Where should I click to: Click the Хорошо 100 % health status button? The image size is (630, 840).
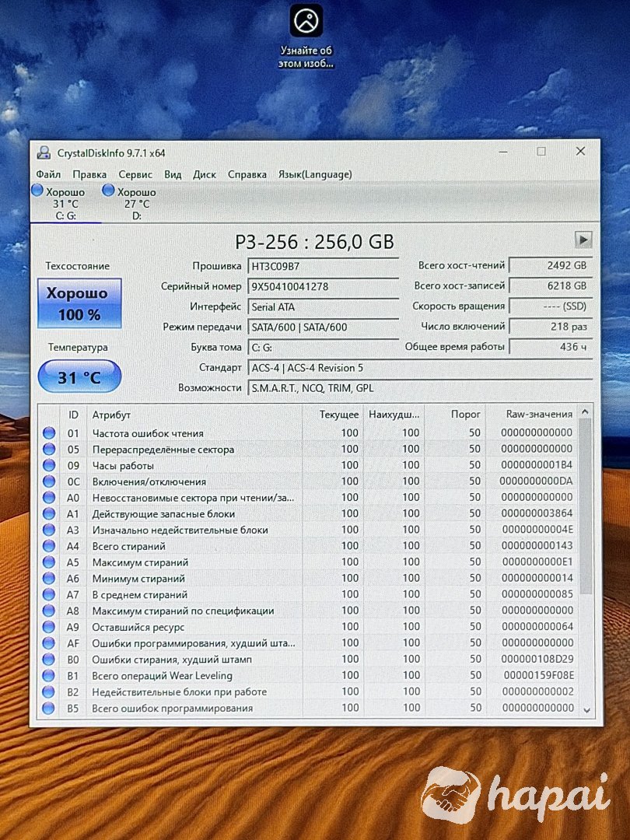tap(79, 303)
